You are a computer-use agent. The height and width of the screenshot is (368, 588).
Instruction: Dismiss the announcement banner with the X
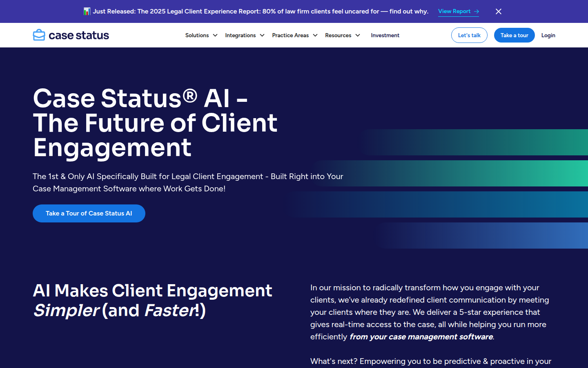point(499,11)
